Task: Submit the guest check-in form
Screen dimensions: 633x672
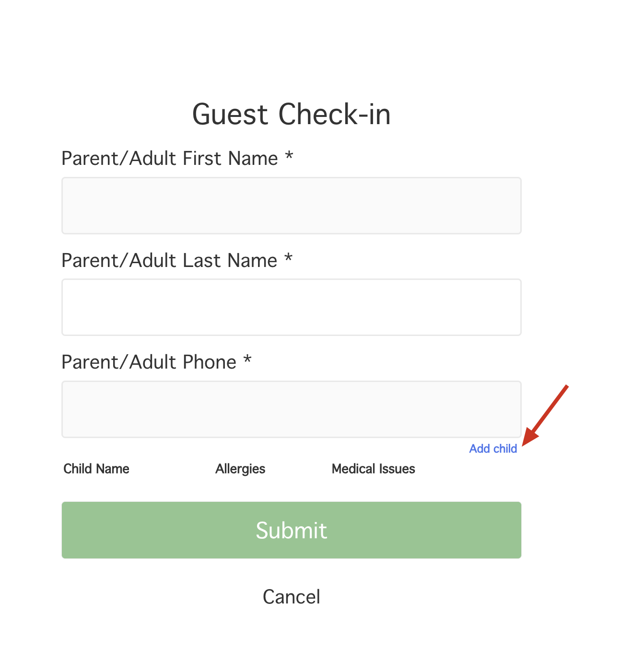Action: pyautogui.click(x=292, y=530)
